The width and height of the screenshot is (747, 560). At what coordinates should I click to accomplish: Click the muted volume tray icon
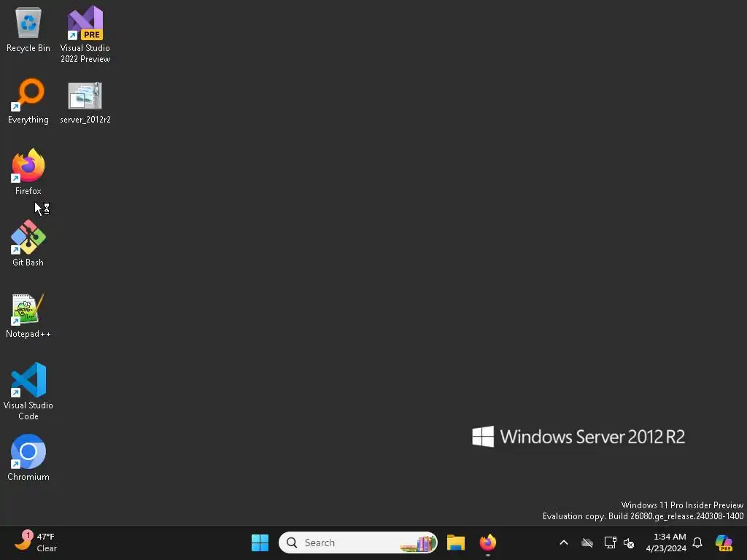(629, 542)
